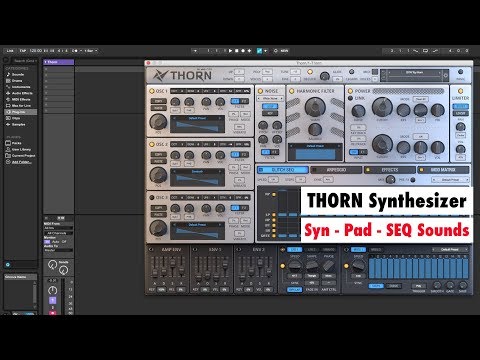
Task: Open the Audio Effects browser category
Action: point(22,93)
